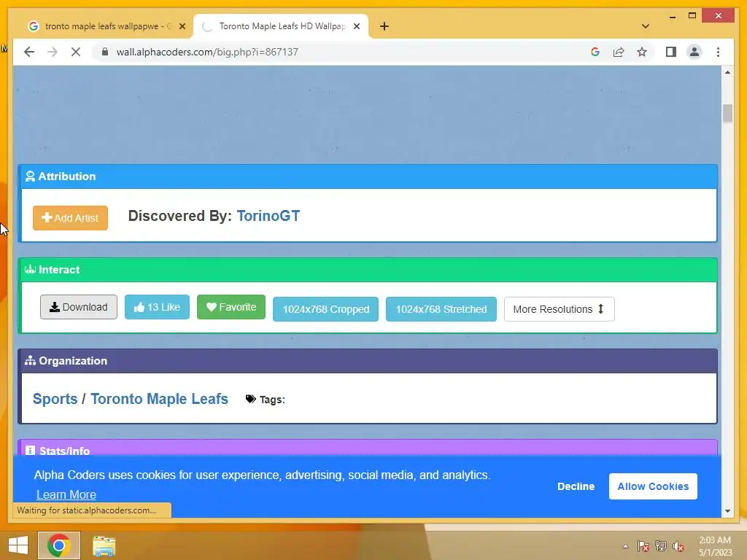This screenshot has width=747, height=560.
Task: Open the Windows Start menu
Action: point(18,545)
